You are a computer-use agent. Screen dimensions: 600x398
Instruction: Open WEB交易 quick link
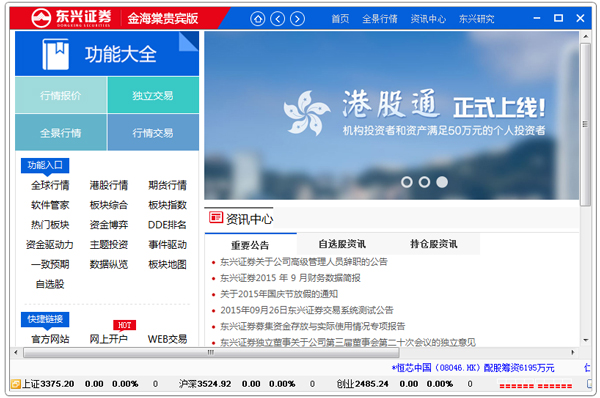[167, 339]
